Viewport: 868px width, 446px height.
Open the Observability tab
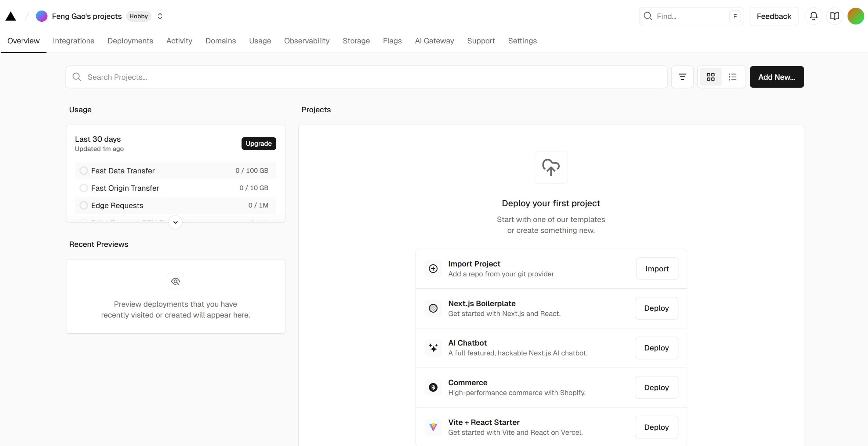pyautogui.click(x=307, y=41)
